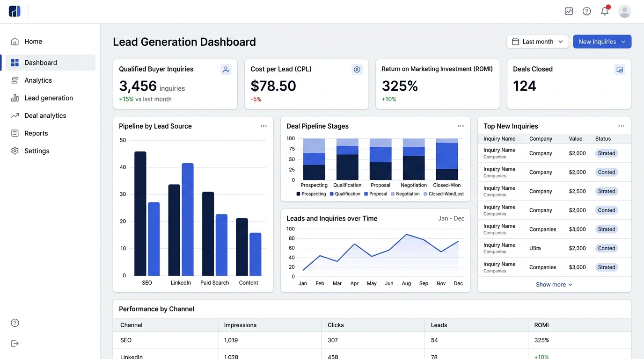Click the Impressions column header
This screenshot has width=644, height=359.
point(240,325)
